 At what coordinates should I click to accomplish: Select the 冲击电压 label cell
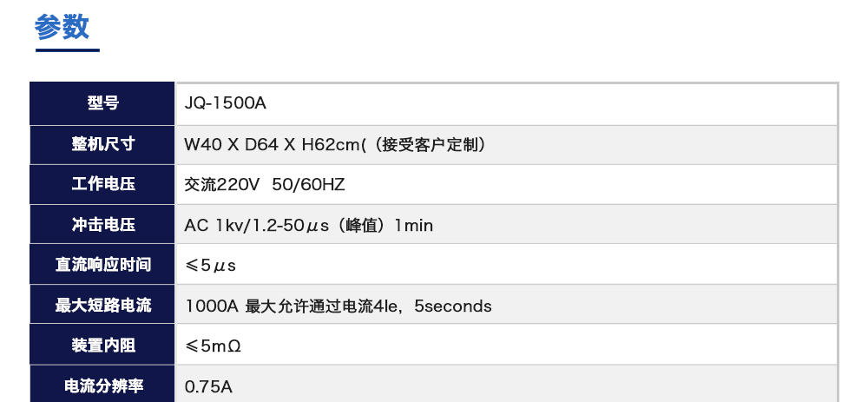pyautogui.click(x=102, y=225)
